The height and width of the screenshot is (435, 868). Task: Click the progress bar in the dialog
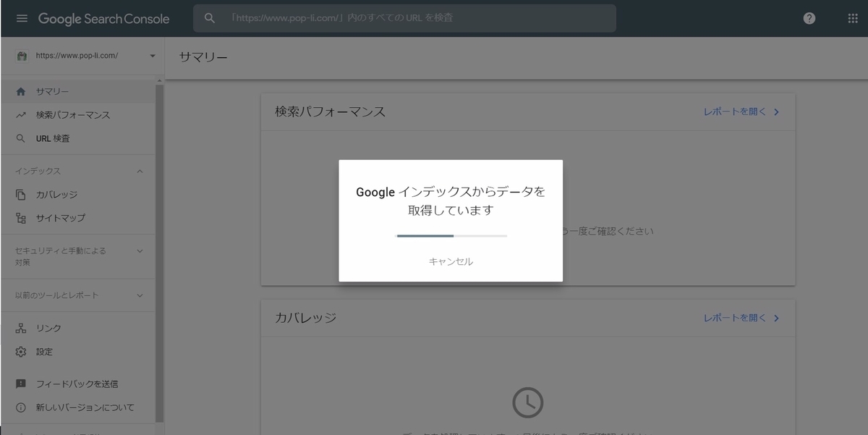[451, 236]
